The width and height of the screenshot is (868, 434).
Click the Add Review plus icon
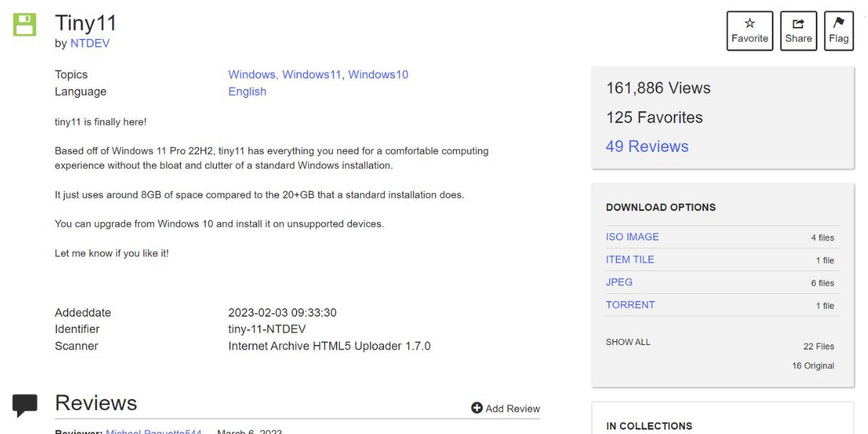pyautogui.click(x=477, y=408)
